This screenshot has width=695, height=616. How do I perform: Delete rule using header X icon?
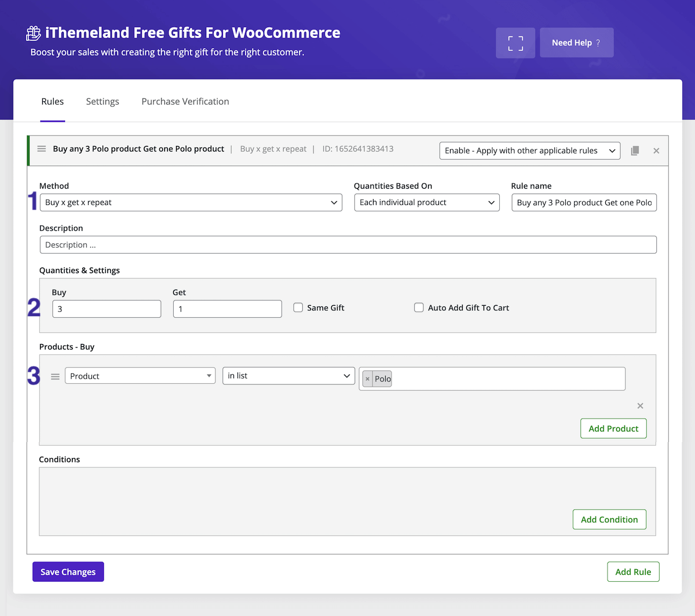coord(656,151)
